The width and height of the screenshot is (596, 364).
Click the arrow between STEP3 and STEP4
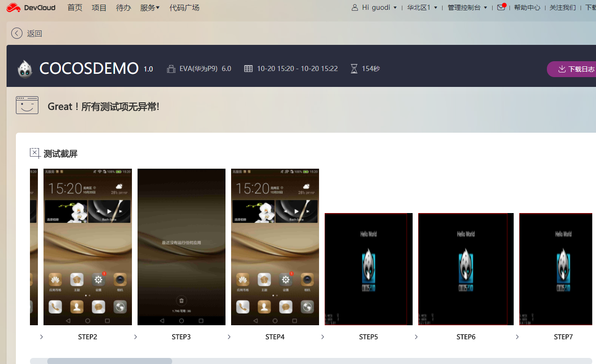(229, 337)
